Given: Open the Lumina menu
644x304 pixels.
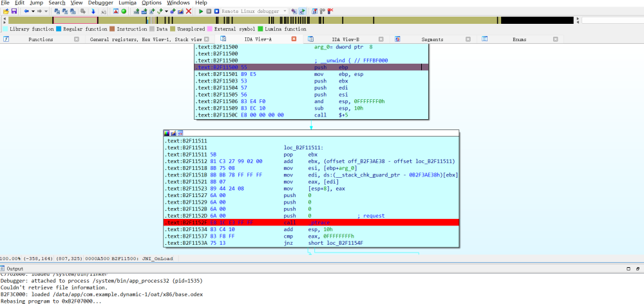Looking at the screenshot, I should (x=128, y=3).
